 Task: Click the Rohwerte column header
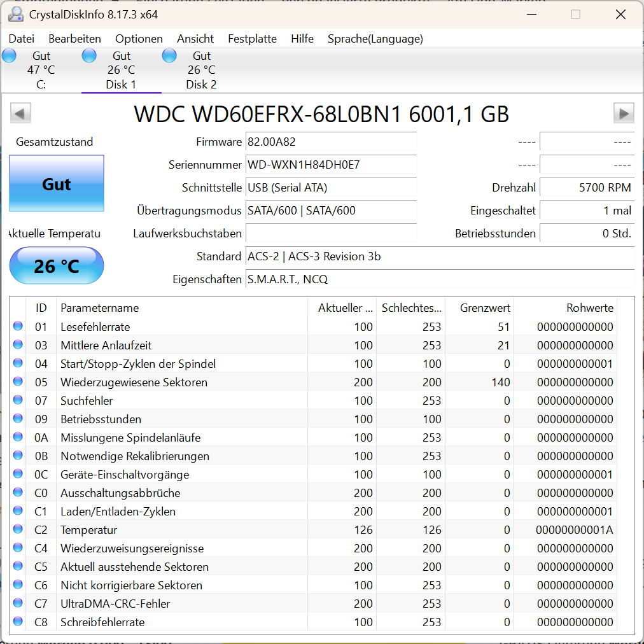point(565,307)
